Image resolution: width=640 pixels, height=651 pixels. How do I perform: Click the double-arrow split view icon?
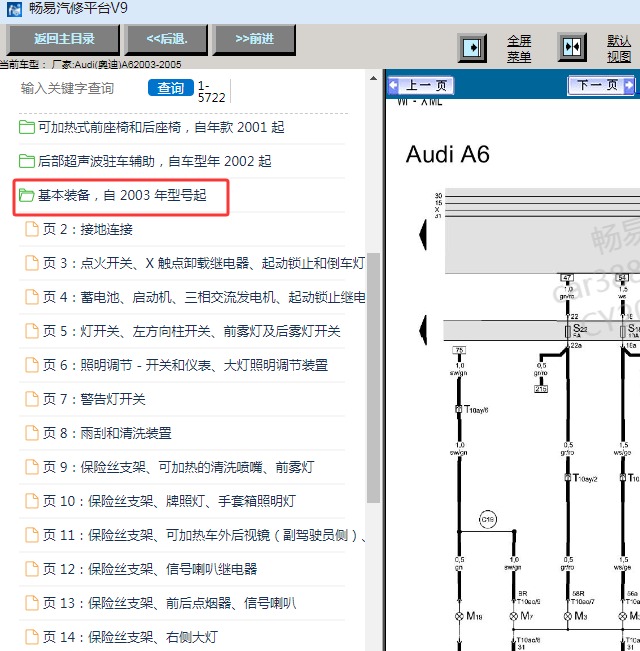tap(572, 47)
